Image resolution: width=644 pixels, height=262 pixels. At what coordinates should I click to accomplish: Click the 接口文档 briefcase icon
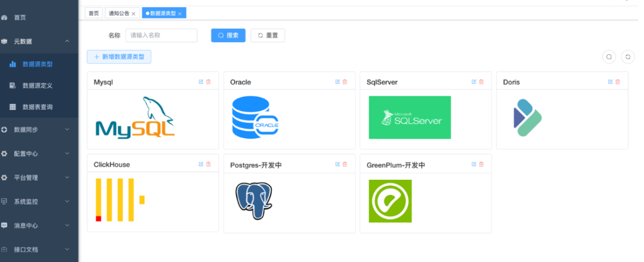tap(4, 249)
